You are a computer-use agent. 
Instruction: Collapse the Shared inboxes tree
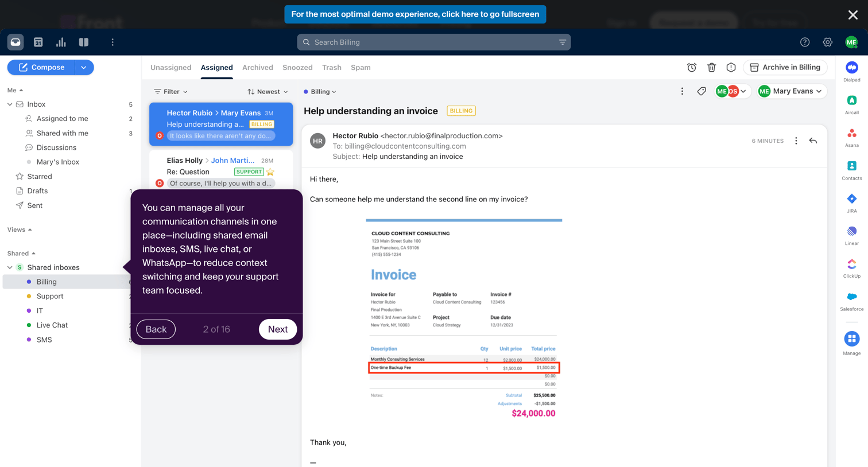[x=10, y=267]
